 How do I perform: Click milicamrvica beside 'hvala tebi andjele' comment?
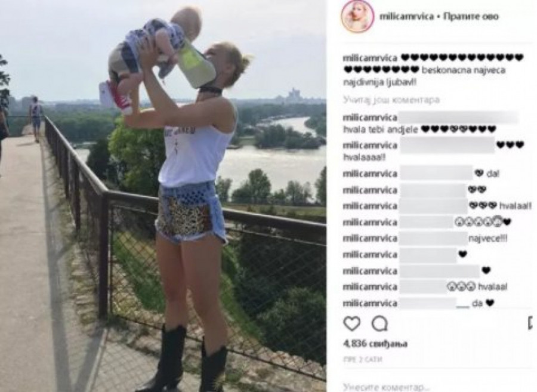click(x=370, y=118)
